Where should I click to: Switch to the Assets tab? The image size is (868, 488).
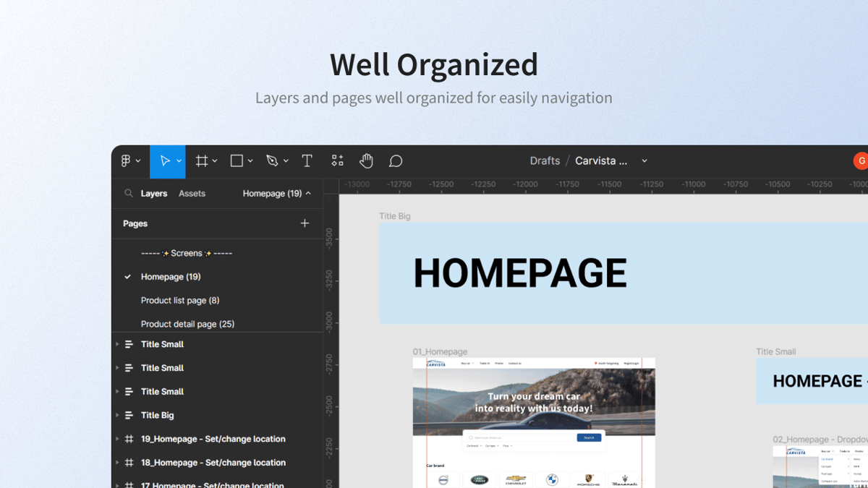pyautogui.click(x=192, y=193)
